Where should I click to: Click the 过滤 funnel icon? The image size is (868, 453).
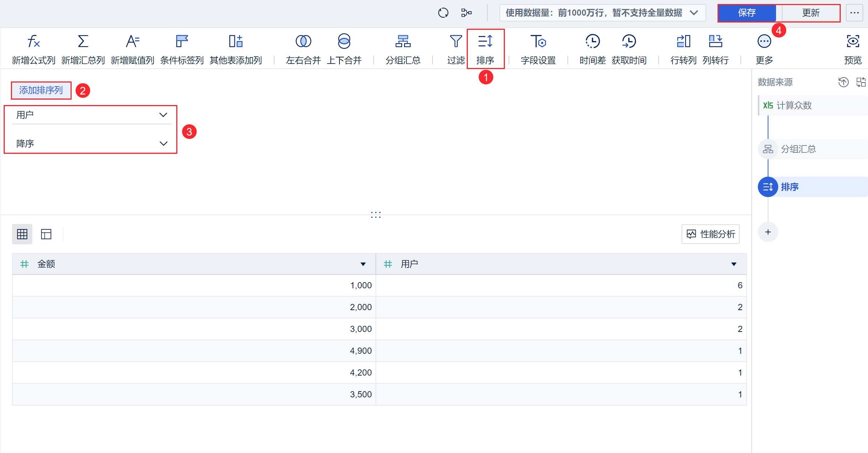(456, 41)
